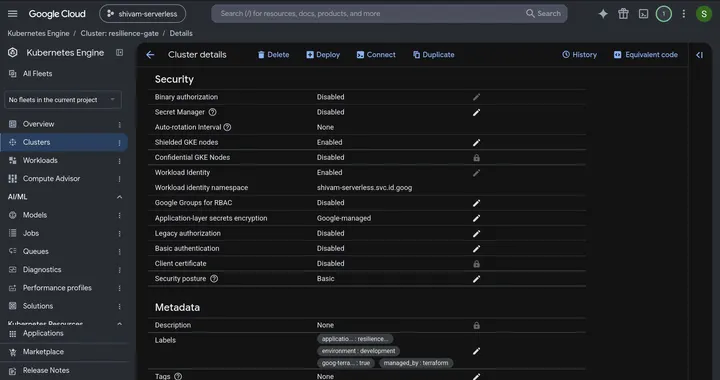Viewport: 720px width, 380px height.
Task: Open Models item more options menu
Action: point(119,215)
